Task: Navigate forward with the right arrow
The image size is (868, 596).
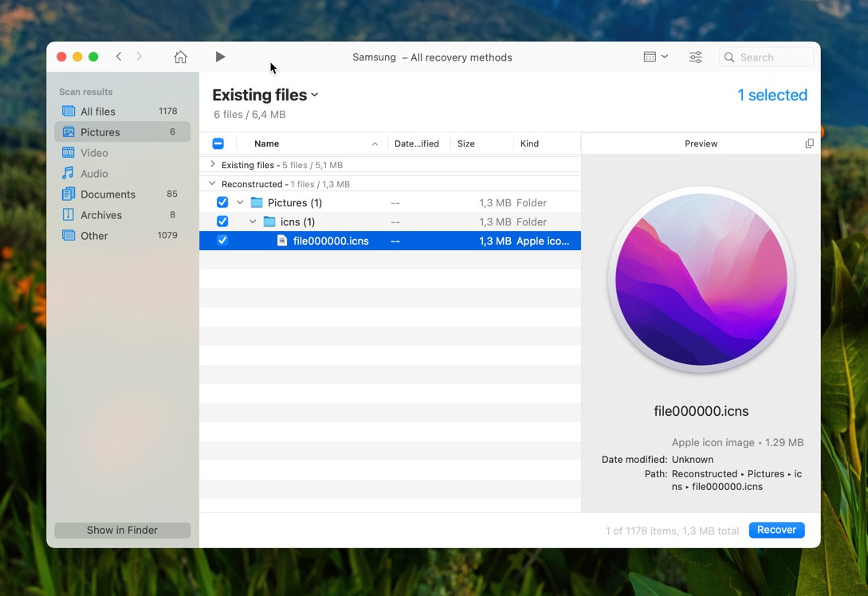Action: [139, 57]
